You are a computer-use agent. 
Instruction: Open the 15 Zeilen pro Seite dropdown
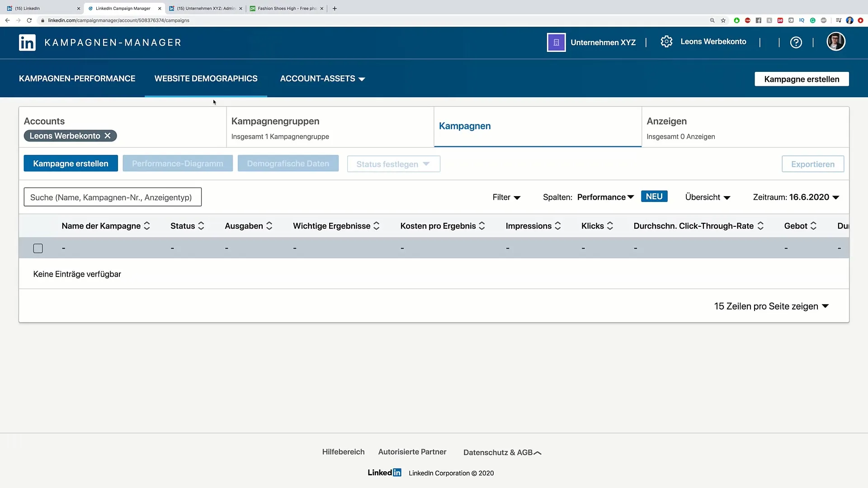click(771, 306)
